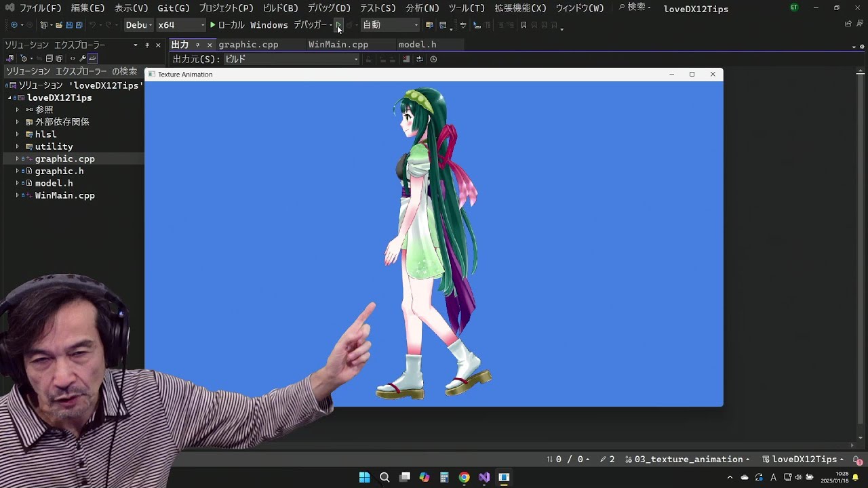Click the wrench properties icon in Solution Explorer
Viewport: 868px width, 488px height.
[83, 58]
